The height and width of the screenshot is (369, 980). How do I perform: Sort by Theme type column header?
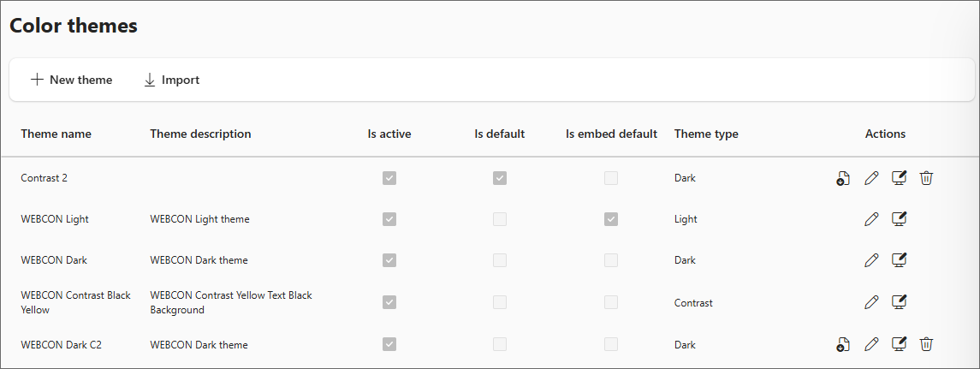[x=706, y=134]
